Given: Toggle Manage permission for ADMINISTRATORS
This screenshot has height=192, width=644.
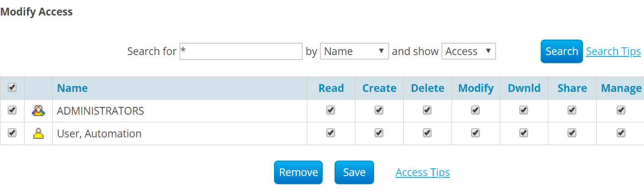Looking at the screenshot, I should click(621, 110).
